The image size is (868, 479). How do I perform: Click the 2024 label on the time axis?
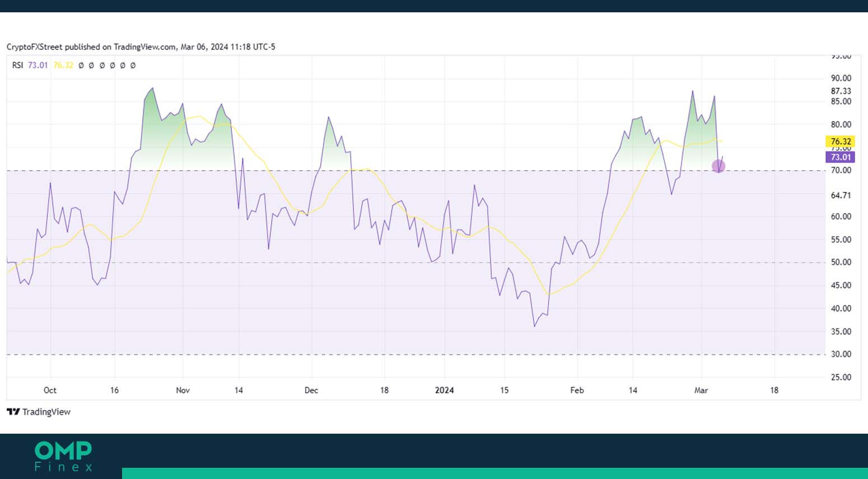[x=445, y=390]
